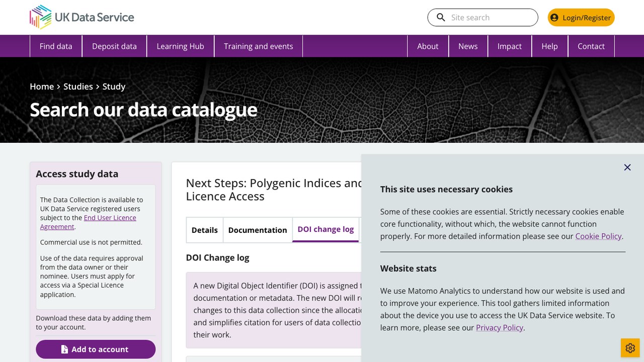
Task: Open the Deposit data menu
Action: (114, 46)
